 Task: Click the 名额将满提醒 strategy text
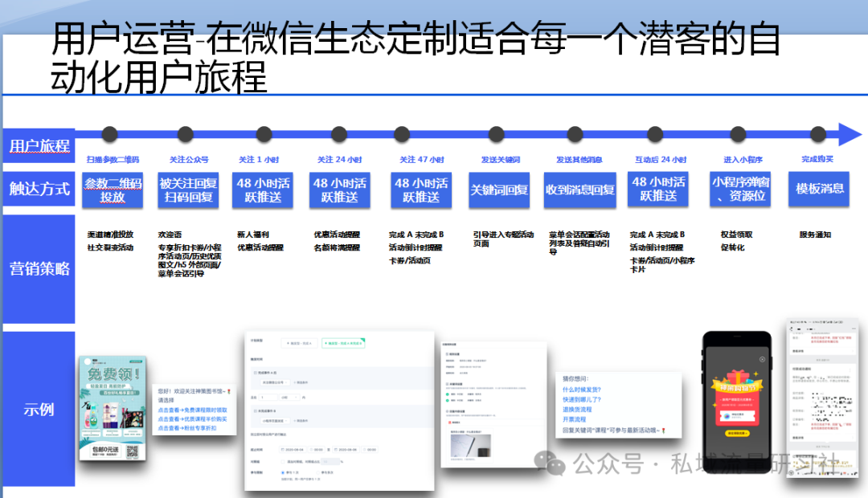tap(337, 247)
